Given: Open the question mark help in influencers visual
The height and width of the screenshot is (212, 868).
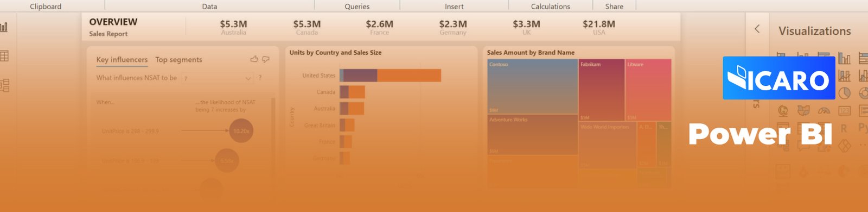Looking at the screenshot, I should click(x=260, y=78).
